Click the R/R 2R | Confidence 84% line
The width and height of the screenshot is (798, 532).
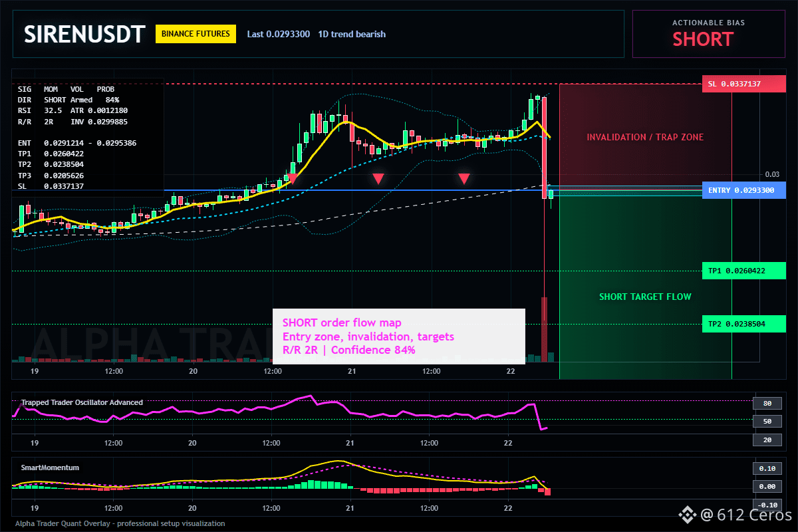tap(349, 350)
